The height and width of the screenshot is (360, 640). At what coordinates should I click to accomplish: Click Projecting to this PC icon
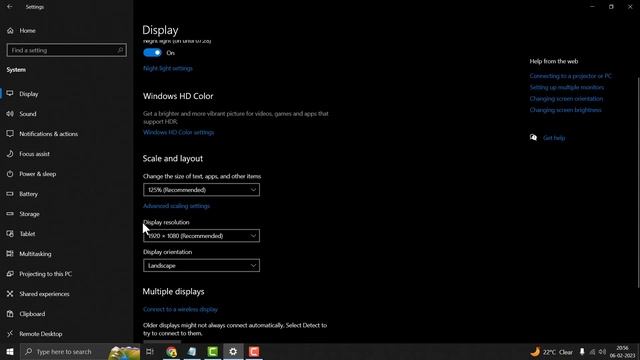(x=10, y=274)
